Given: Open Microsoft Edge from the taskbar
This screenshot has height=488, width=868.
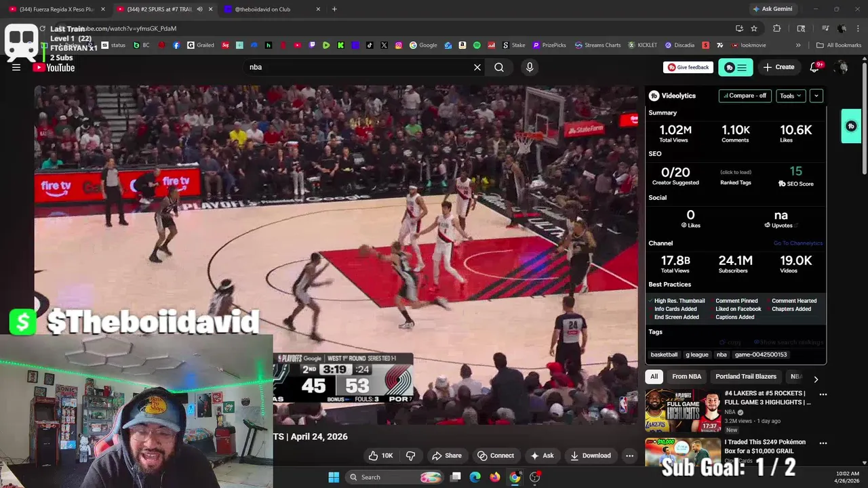Looking at the screenshot, I should (x=475, y=477).
